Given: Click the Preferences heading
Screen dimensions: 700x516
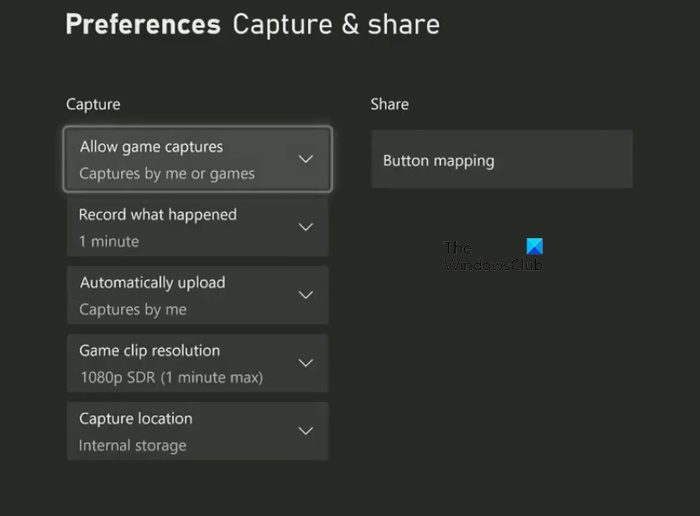Looking at the screenshot, I should (x=142, y=24).
